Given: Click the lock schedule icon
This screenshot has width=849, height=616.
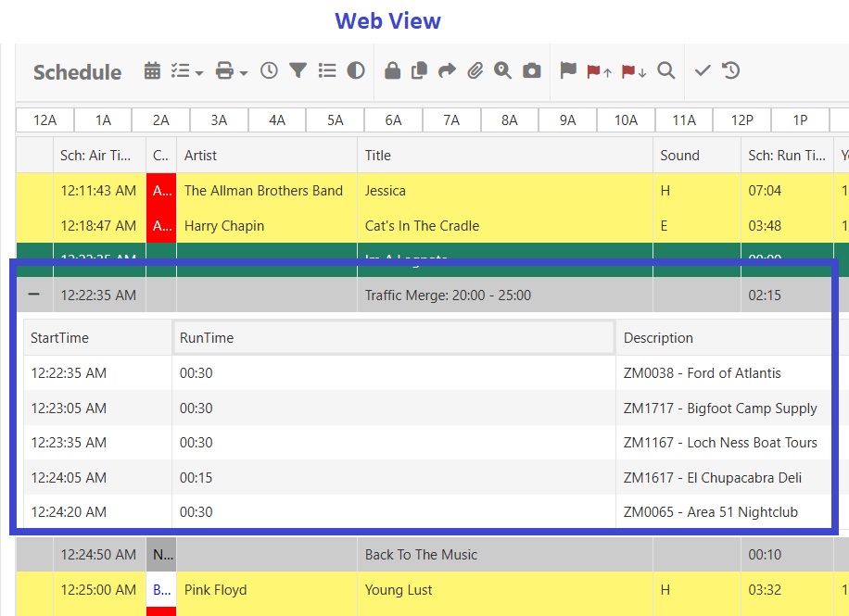Looking at the screenshot, I should pyautogui.click(x=393, y=70).
